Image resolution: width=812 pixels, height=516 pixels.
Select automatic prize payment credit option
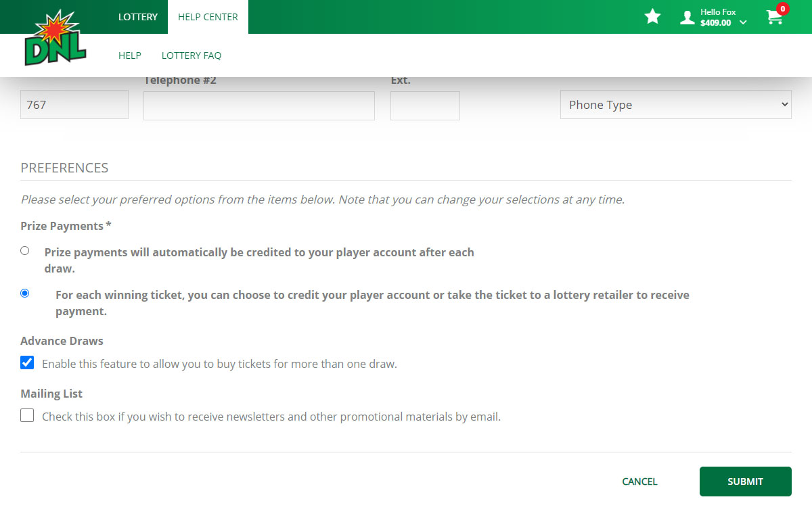click(x=25, y=251)
